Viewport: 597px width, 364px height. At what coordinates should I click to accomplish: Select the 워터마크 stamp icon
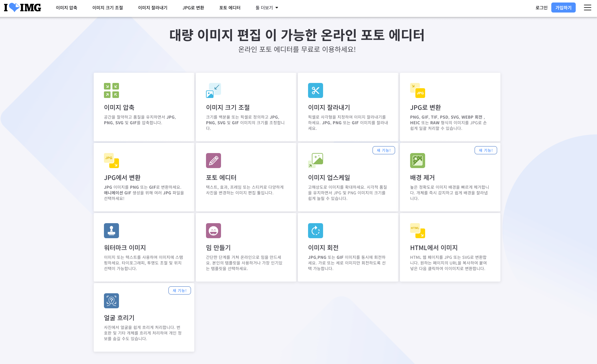[111, 230]
